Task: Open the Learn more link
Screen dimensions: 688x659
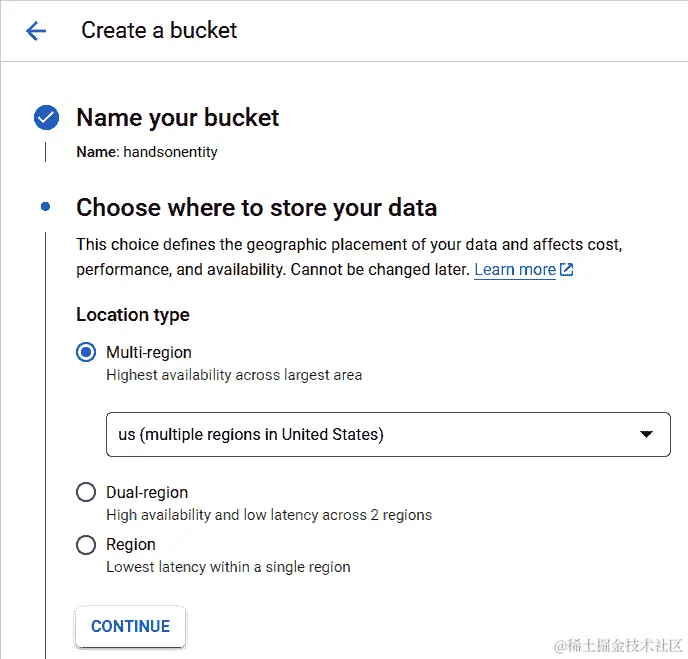Action: click(x=514, y=270)
